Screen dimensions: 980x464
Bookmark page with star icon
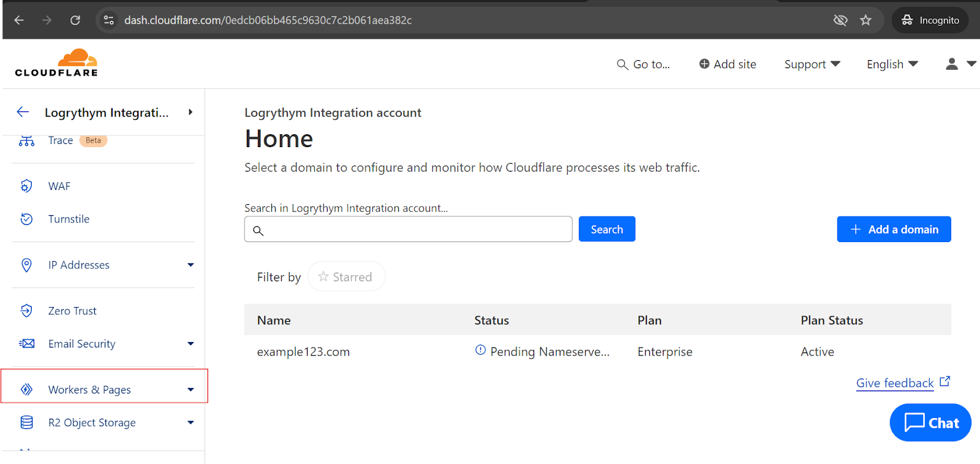[x=865, y=20]
